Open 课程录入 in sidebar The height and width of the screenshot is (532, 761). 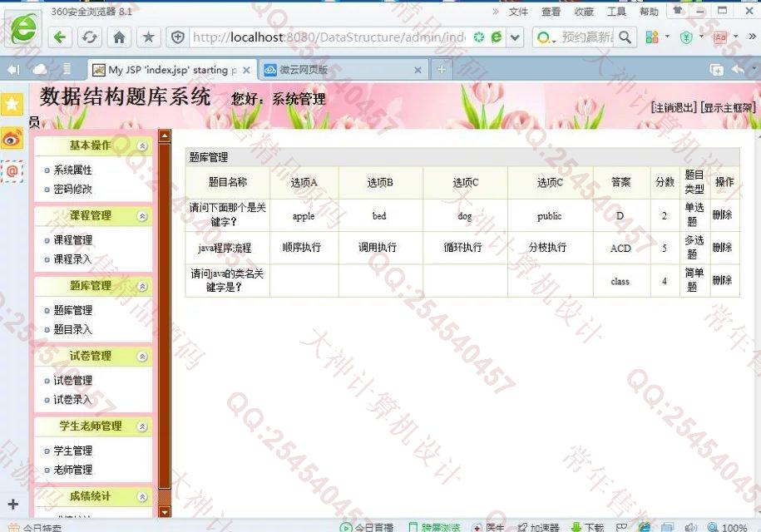click(x=73, y=259)
